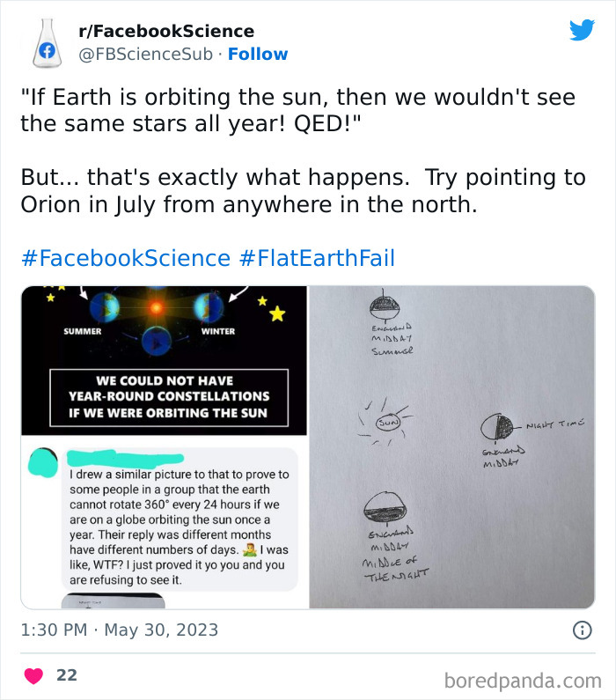Click the Twitter bird logo

[x=582, y=30]
